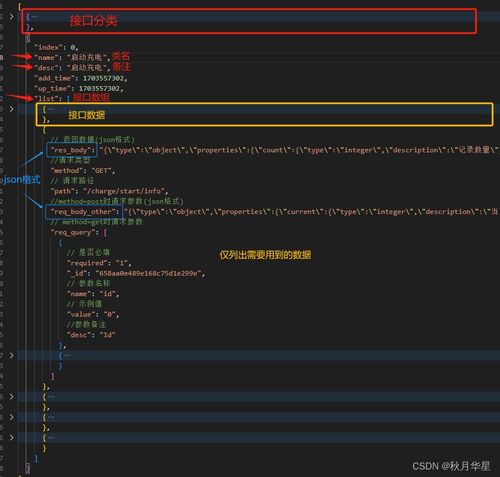This screenshot has width=500, height=477.
Task: Unfold the last collapsed block before the closing bracket
Action: click(11, 437)
